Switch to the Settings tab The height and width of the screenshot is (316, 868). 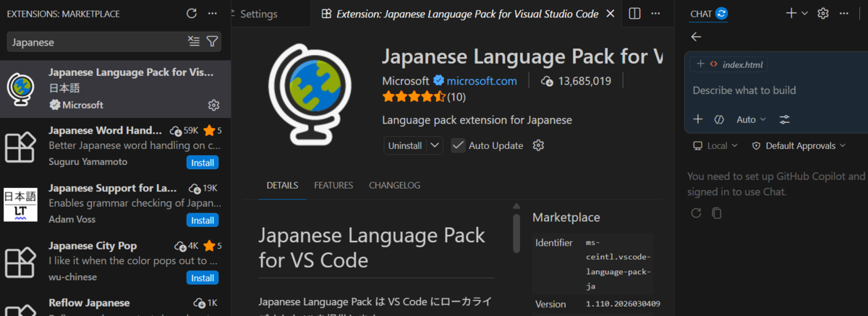pos(258,14)
